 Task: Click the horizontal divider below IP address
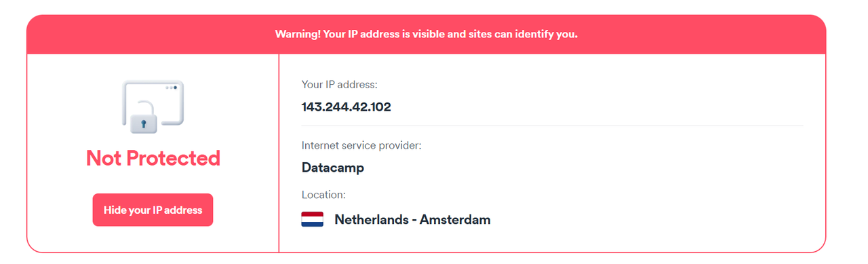tap(552, 126)
